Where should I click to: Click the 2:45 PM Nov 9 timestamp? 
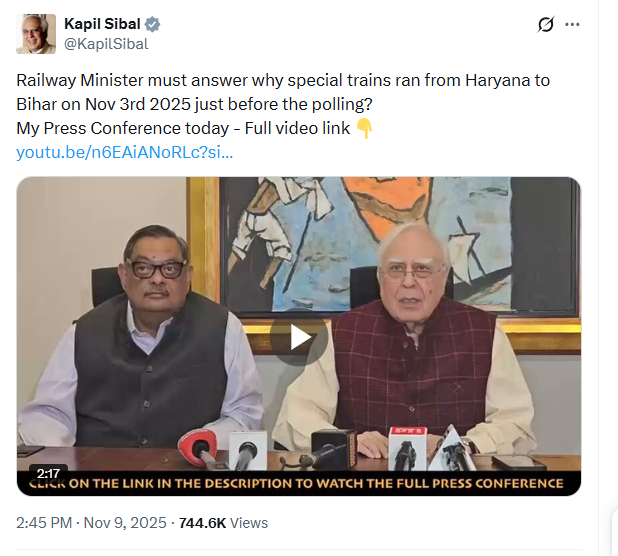pyautogui.click(x=92, y=522)
